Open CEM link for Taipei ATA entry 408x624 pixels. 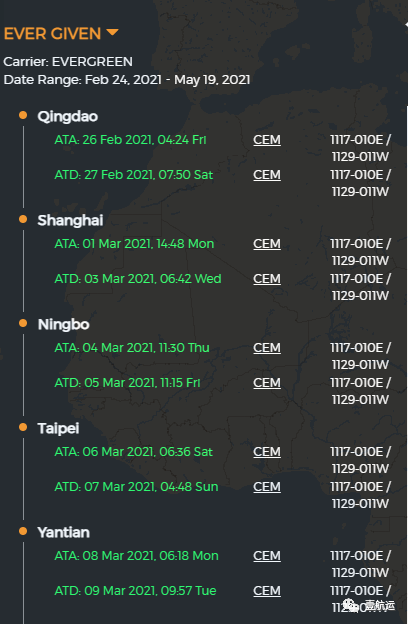tap(267, 452)
